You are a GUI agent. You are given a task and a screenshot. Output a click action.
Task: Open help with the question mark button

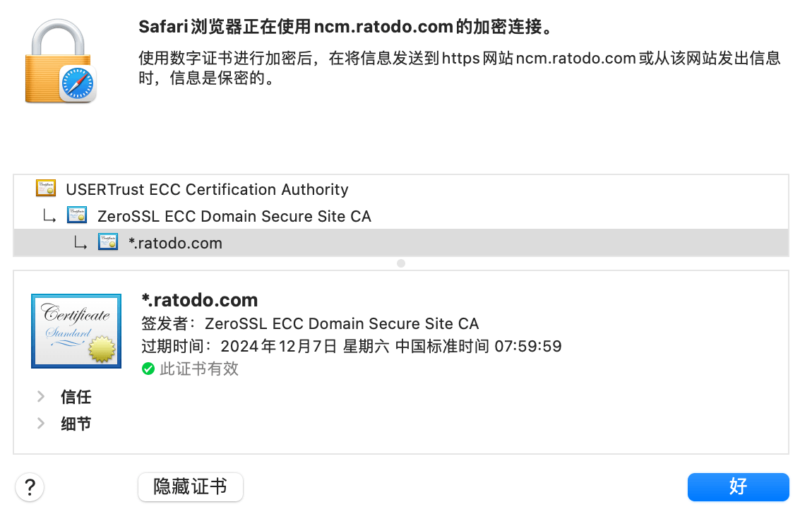[30, 486]
